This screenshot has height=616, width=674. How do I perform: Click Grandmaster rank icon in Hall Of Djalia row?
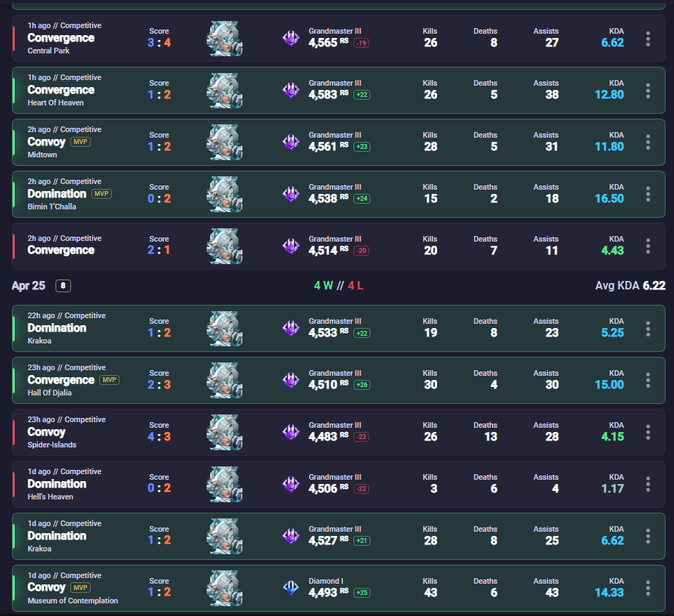[x=291, y=380]
